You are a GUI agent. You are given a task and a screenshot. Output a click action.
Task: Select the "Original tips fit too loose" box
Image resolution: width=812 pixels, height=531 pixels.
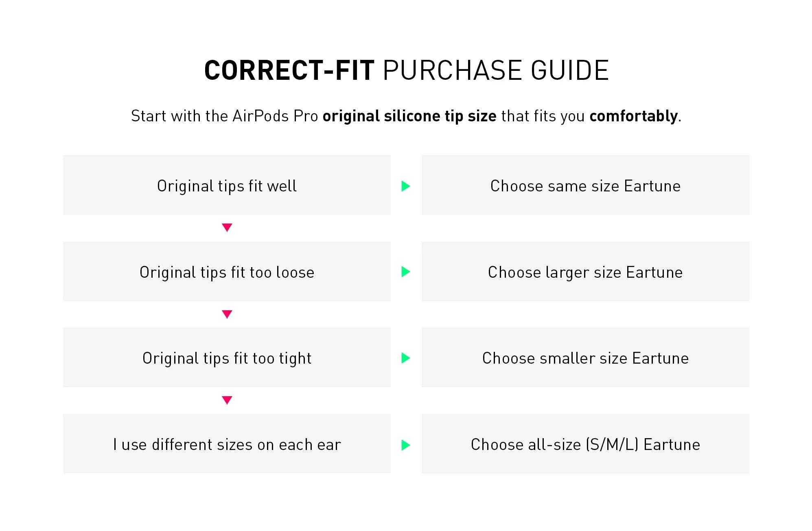tap(227, 272)
